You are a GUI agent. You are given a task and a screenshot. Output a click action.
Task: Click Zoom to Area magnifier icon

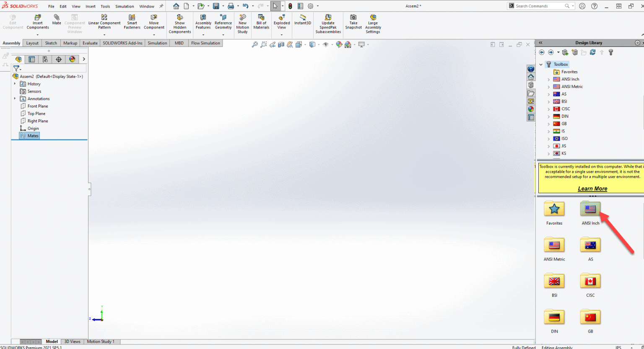coord(263,44)
